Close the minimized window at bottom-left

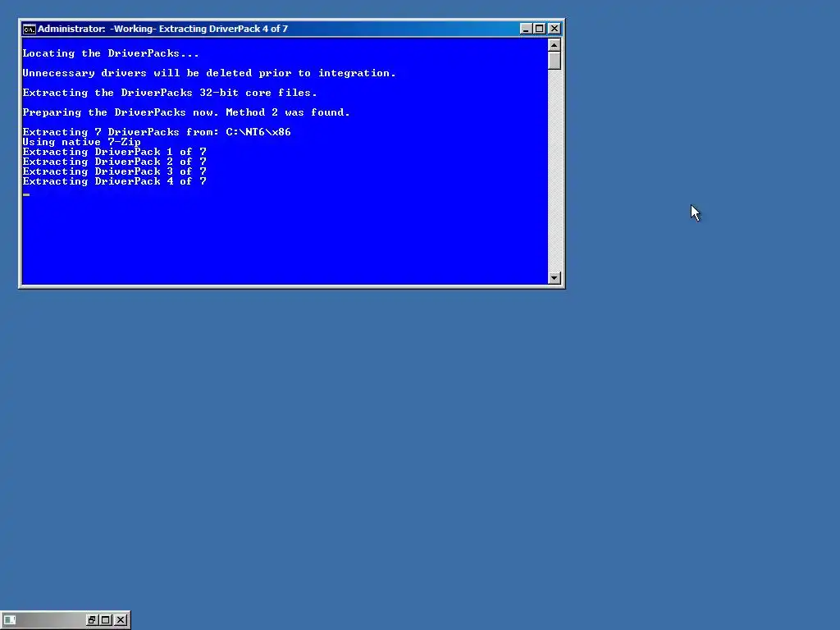point(121,620)
